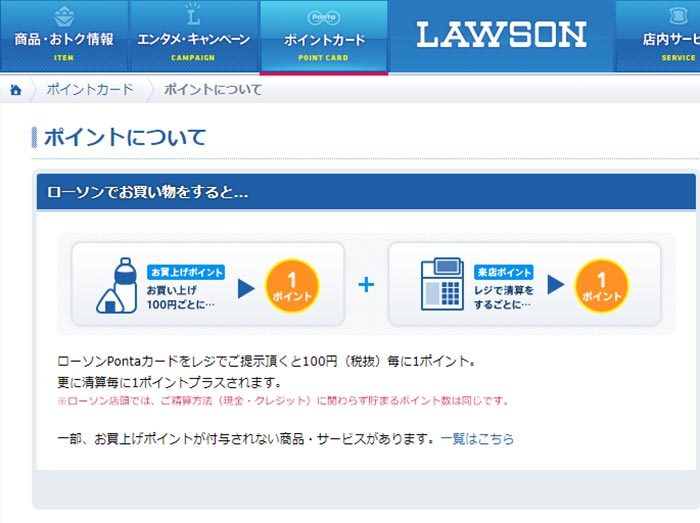Click the LAWSON logo
The height and width of the screenshot is (523, 700).
(x=501, y=35)
